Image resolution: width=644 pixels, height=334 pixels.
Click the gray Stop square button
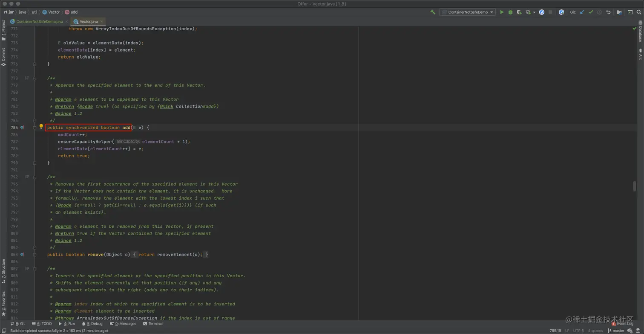(550, 12)
